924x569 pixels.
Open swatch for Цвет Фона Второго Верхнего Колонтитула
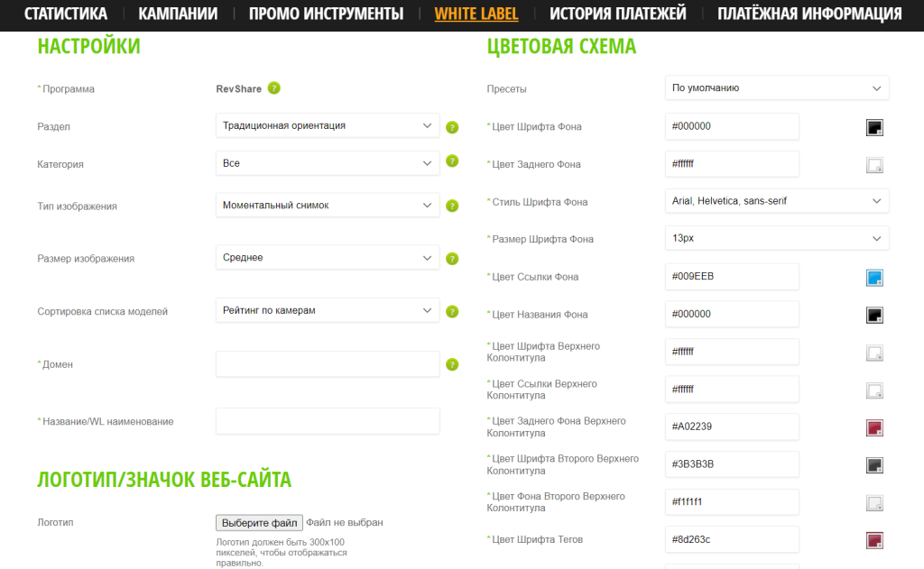[874, 503]
